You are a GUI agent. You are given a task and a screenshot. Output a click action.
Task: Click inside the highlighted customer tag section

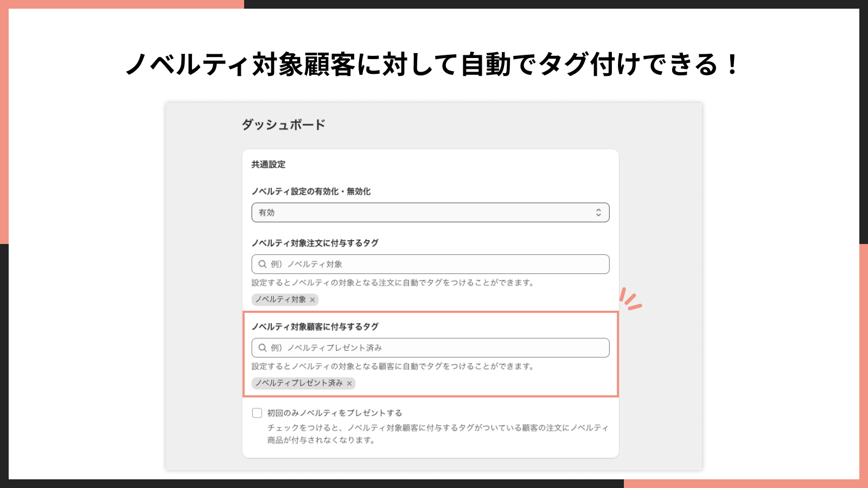click(430, 355)
